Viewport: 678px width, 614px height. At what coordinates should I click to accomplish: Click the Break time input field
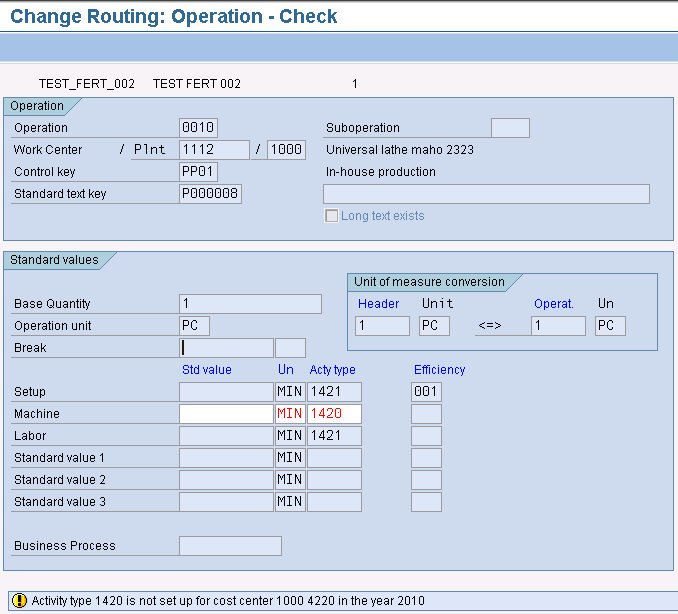[226, 348]
